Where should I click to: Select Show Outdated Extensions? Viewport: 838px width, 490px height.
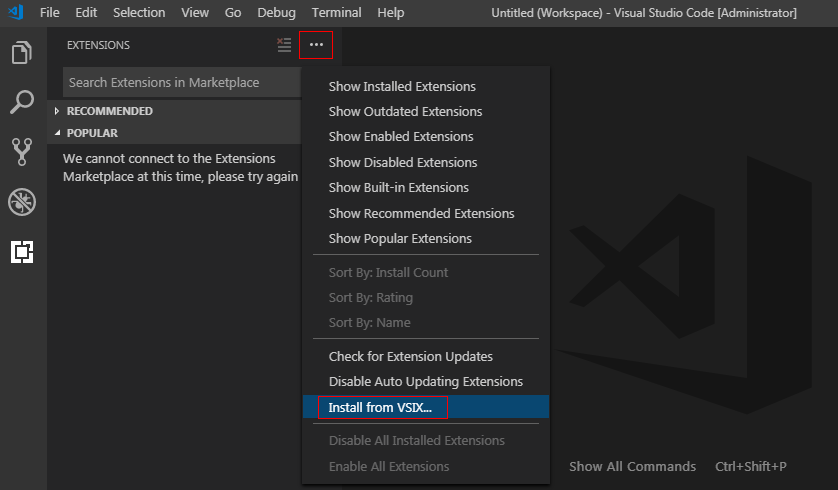(x=405, y=112)
